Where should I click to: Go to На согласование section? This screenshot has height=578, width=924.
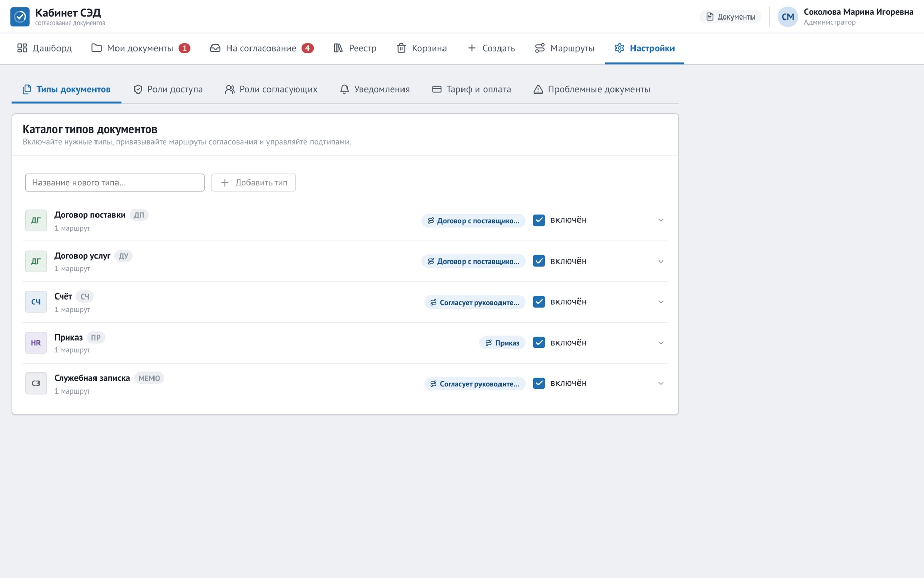[x=262, y=48]
